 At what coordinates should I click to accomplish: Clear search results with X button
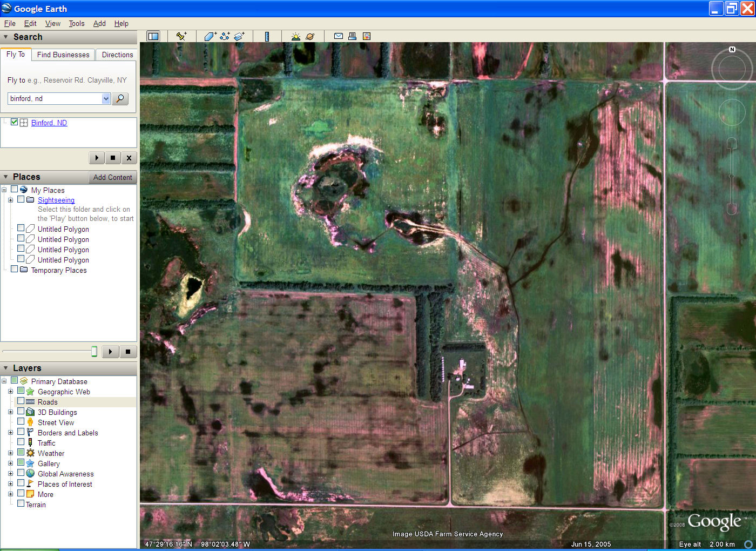tap(129, 158)
